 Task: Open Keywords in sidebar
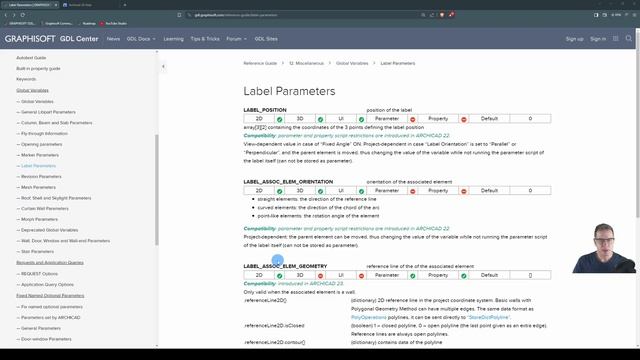click(x=26, y=79)
